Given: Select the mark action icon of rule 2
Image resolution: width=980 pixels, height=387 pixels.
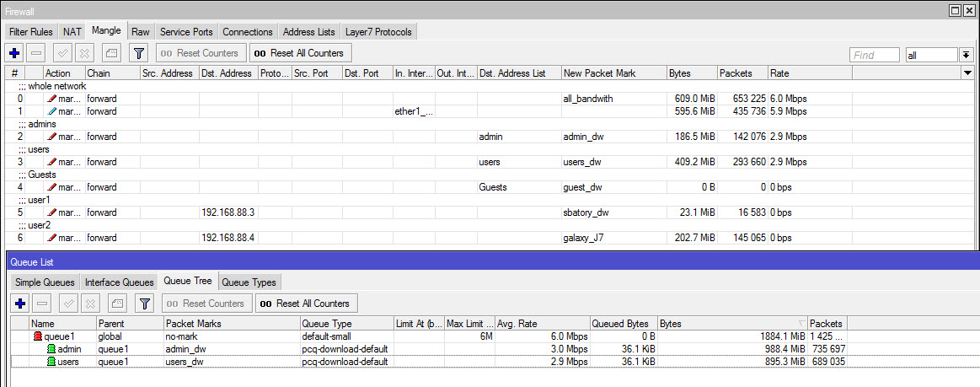Looking at the screenshot, I should 52,137.
